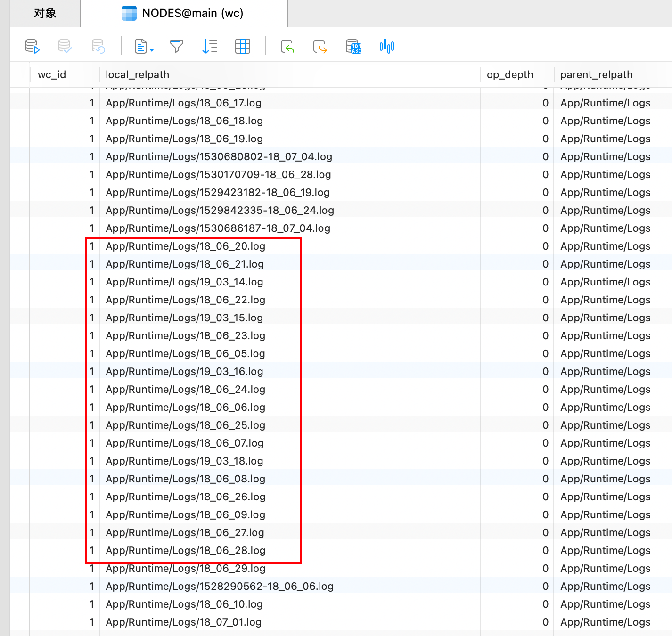This screenshot has height=636, width=672.
Task: Select cell App/Runtime/Logs/18_07_01.log
Action: coord(290,622)
